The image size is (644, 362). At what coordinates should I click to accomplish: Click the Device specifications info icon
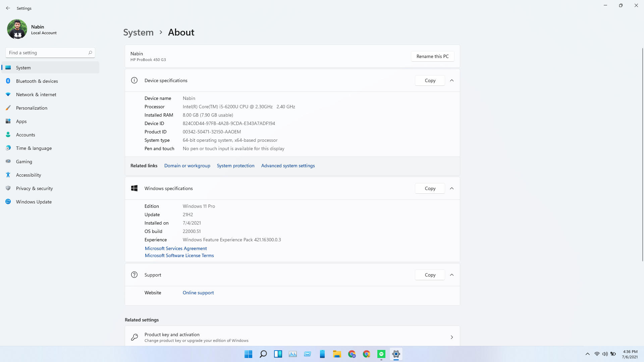tap(134, 80)
